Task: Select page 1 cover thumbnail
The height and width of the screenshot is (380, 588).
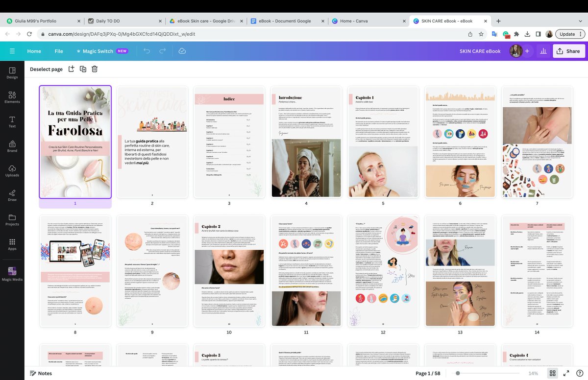Action: click(75, 142)
